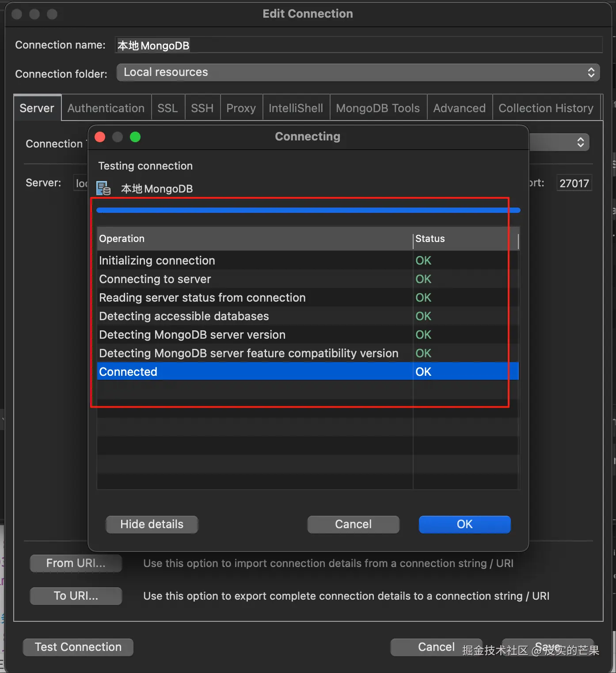This screenshot has height=673, width=616.
Task: Go to the IntelliShell tab
Action: tap(296, 108)
